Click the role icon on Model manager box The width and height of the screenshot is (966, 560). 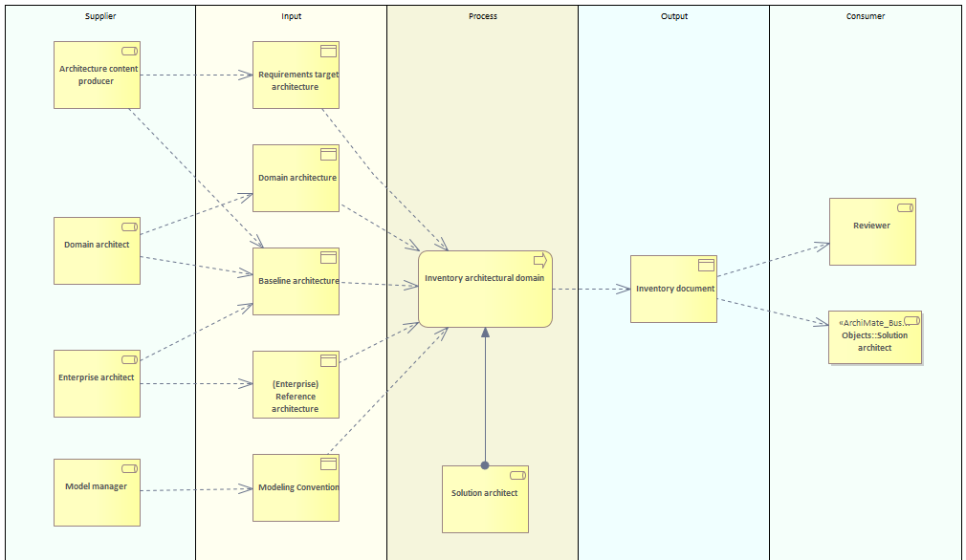(128, 468)
